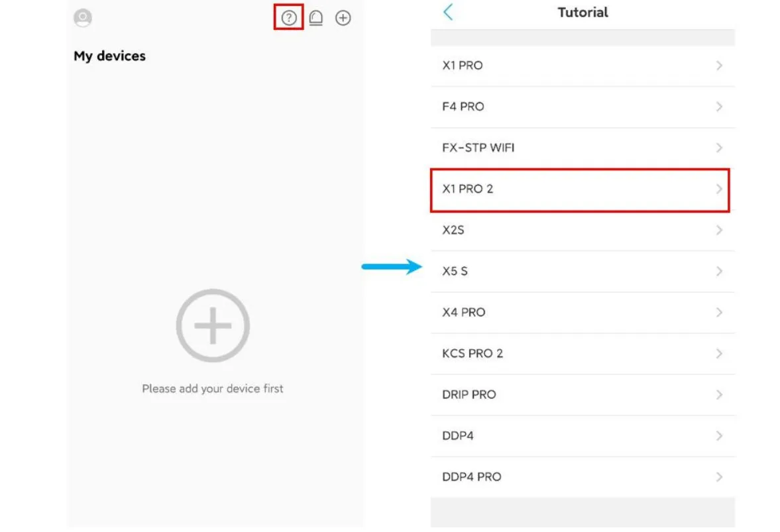Tap the "Please add your device first" text
780x532 pixels.
(x=213, y=389)
